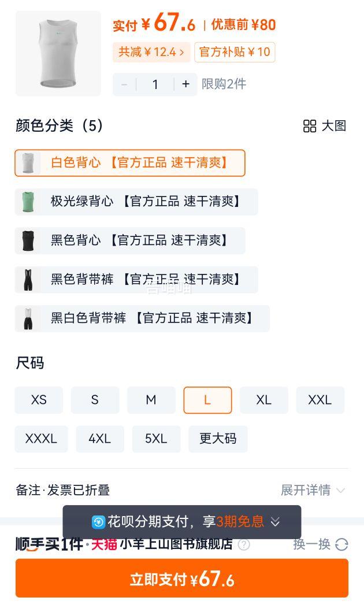The height and width of the screenshot is (612, 364).
Task: Select the 极光绿背心 color option
Action: (x=136, y=202)
